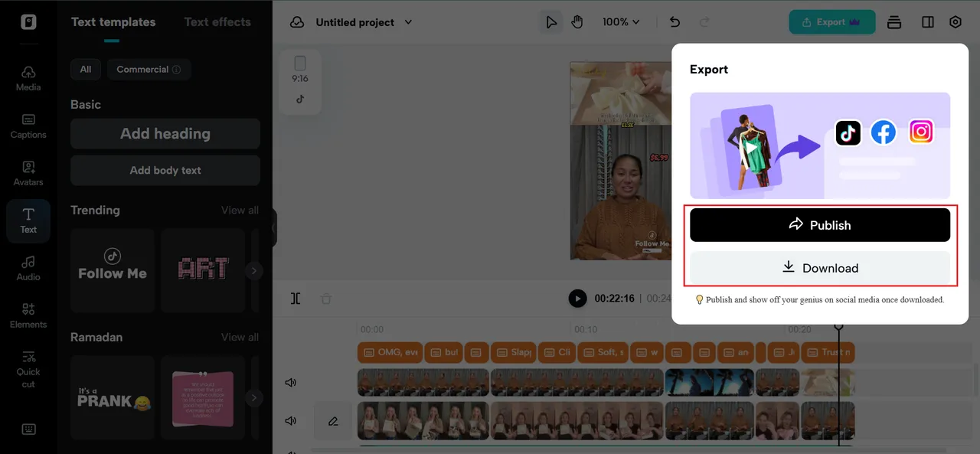Select the Follow Me text template
The width and height of the screenshot is (980, 454).
click(x=113, y=270)
